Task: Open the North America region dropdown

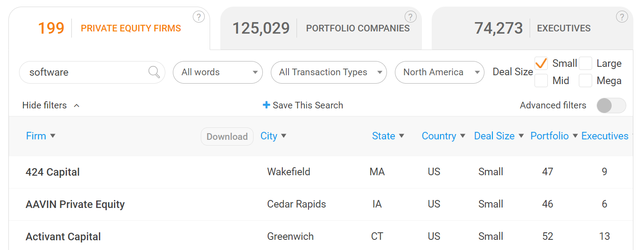Action: click(x=440, y=72)
